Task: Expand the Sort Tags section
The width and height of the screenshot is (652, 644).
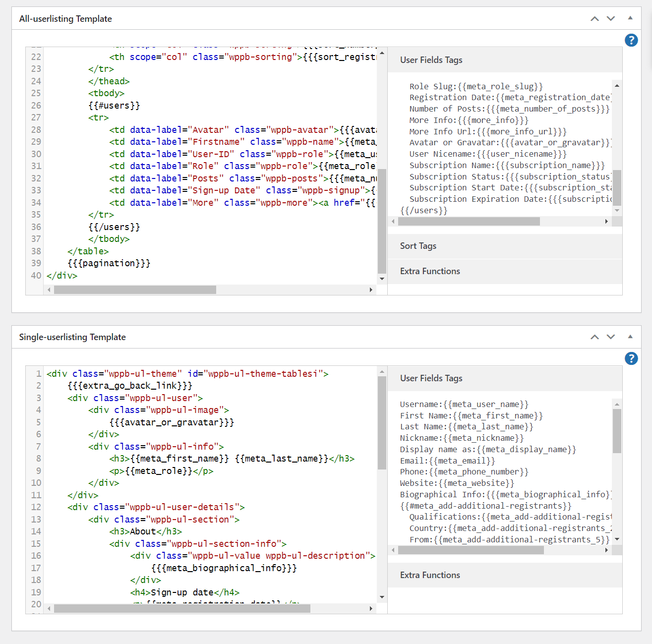Action: [x=505, y=246]
